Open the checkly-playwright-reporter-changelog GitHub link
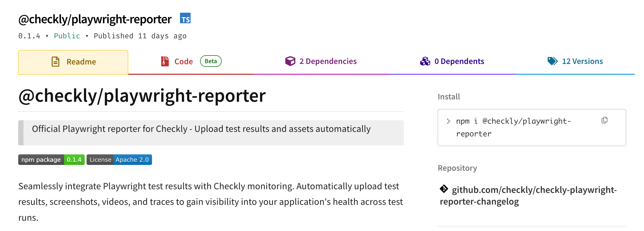This screenshot has width=644, height=231. click(x=534, y=190)
